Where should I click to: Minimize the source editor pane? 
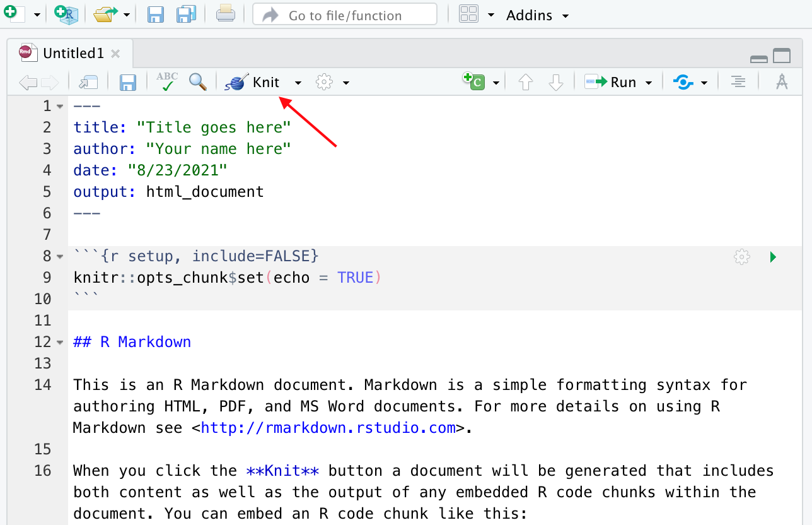(x=759, y=58)
